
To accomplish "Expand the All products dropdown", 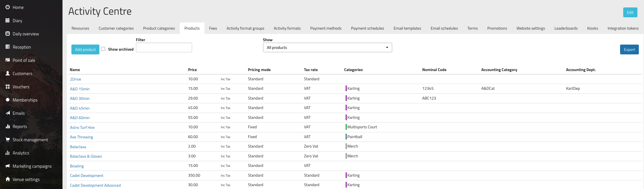I will 327,47.
